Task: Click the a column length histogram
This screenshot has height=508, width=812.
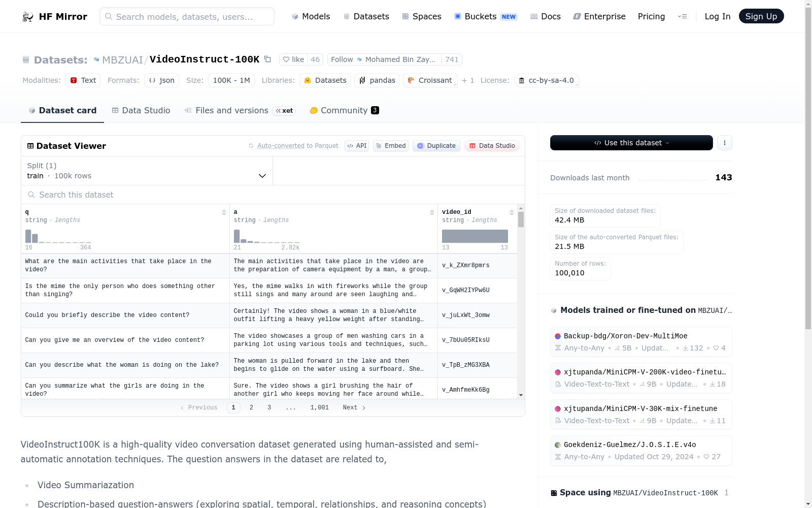Action: (267, 236)
